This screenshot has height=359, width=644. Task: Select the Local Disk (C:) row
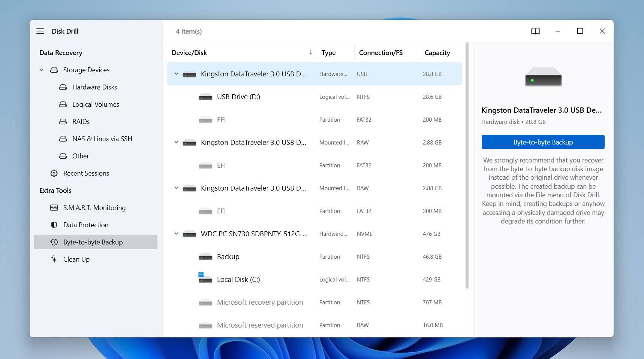point(314,280)
